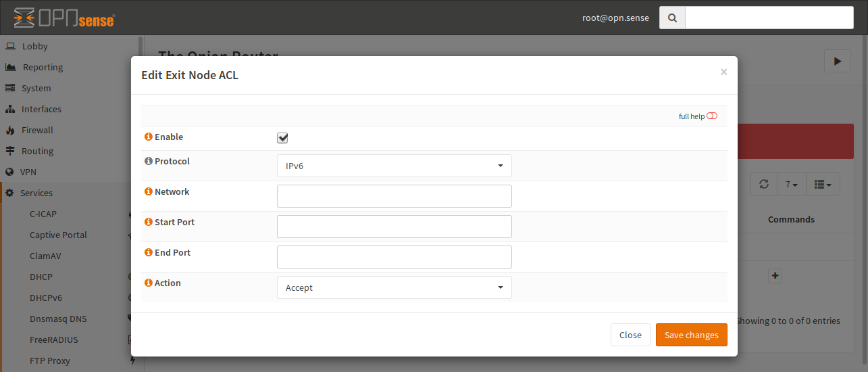The image size is (868, 372).
Task: Open the rows-per-page 7 dropdown
Action: click(x=791, y=184)
